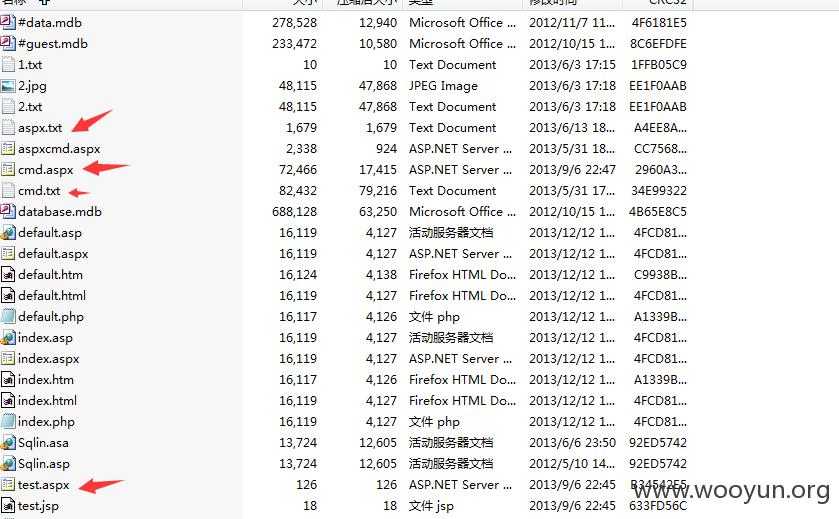Select the file name test.aspx
The width and height of the screenshot is (839, 519).
(43, 485)
